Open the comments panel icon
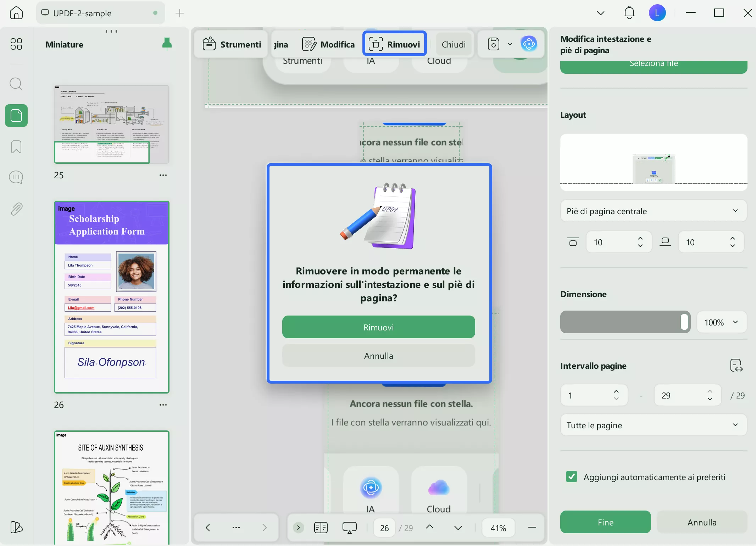Image resolution: width=756 pixels, height=546 pixels. point(16,177)
